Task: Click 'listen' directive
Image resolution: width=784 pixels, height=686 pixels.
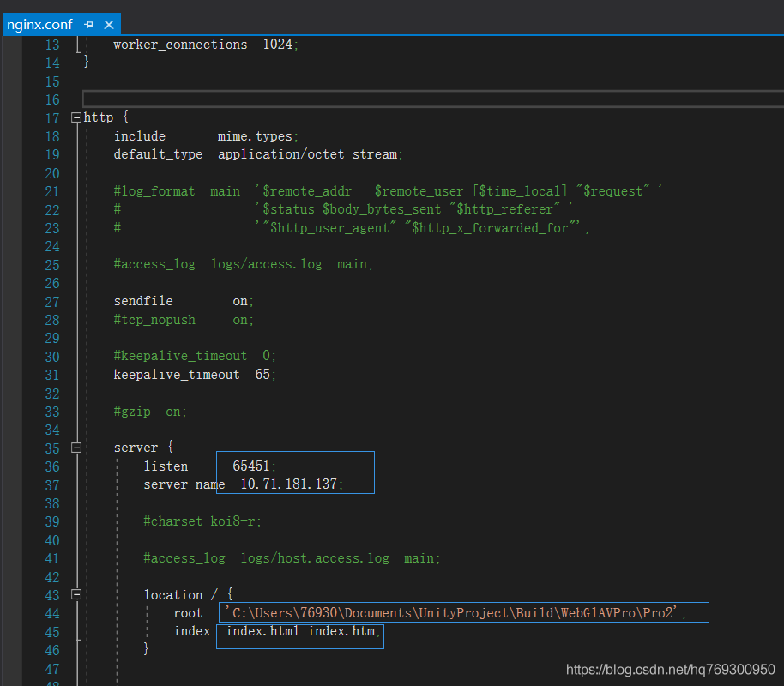Action: click(x=166, y=466)
